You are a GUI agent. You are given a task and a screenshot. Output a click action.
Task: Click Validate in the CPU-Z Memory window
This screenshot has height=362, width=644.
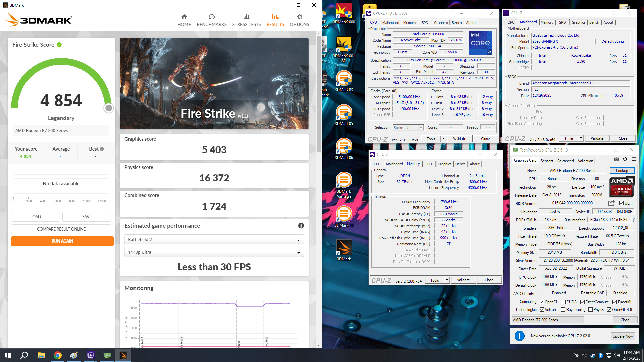tap(463, 280)
